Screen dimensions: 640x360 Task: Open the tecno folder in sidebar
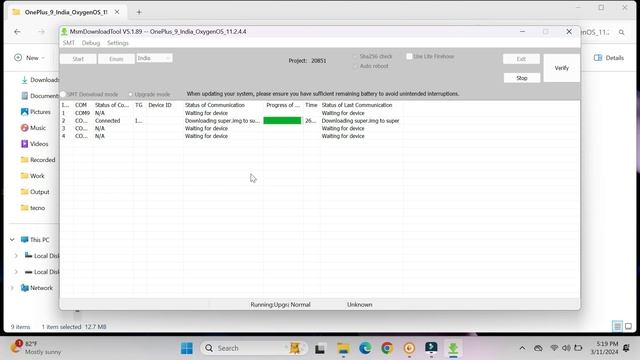(33, 208)
